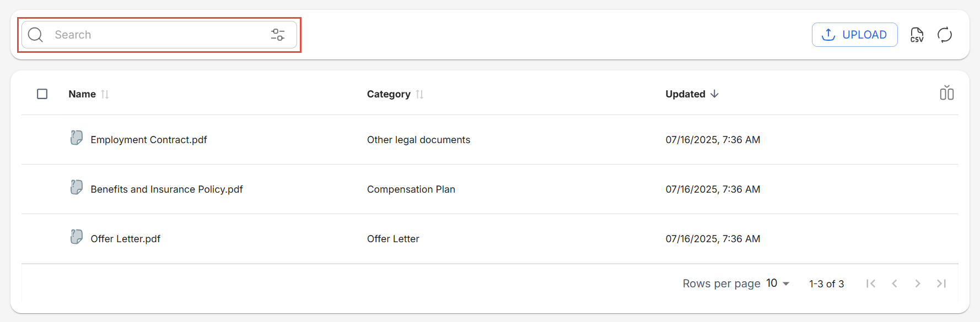Export the list as CSV
This screenshot has height=322, width=980.
(x=917, y=35)
